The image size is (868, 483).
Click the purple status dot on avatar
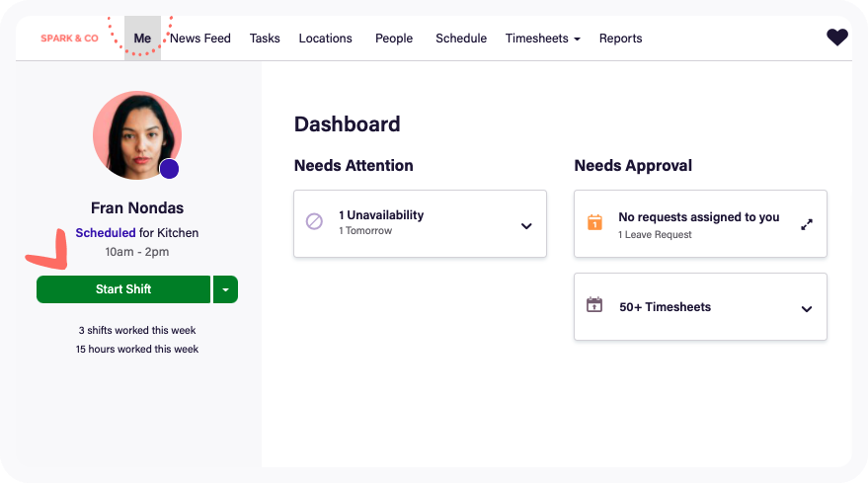pos(170,169)
